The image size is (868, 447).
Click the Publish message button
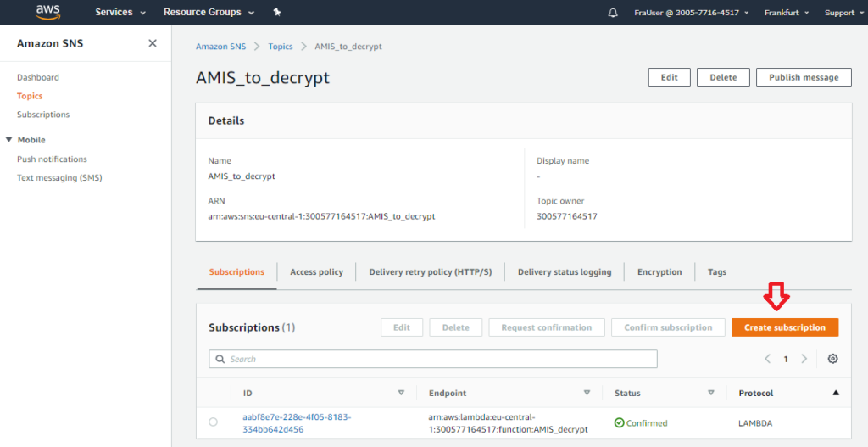pos(803,77)
